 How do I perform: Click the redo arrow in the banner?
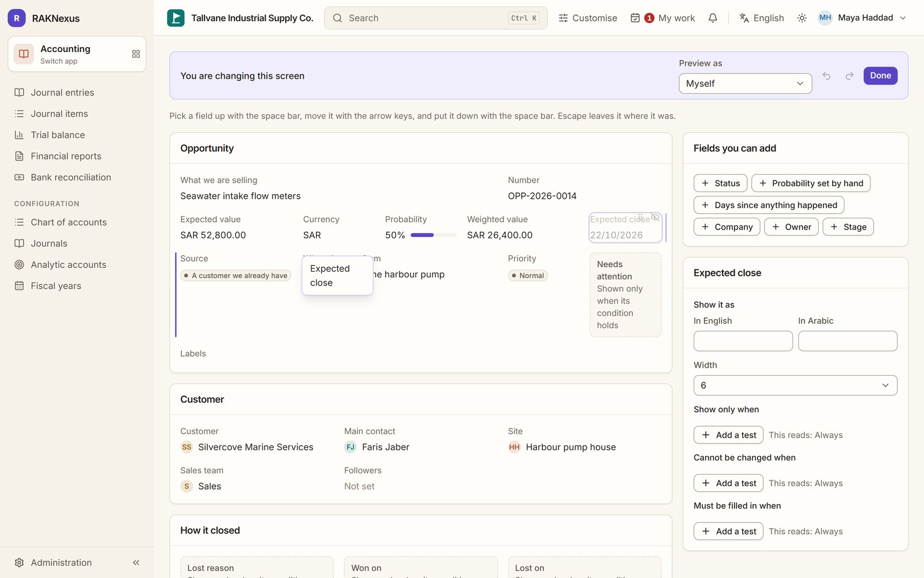click(849, 76)
